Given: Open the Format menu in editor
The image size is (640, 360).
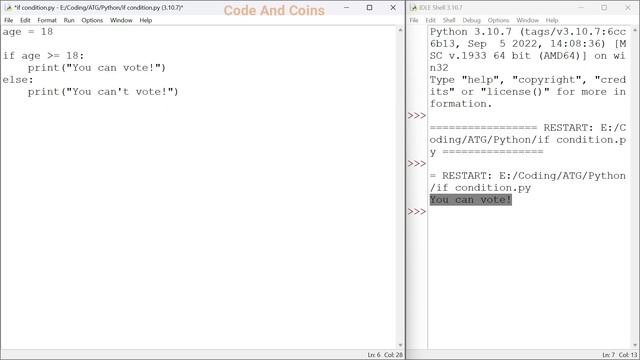Looking at the screenshot, I should click(x=47, y=20).
